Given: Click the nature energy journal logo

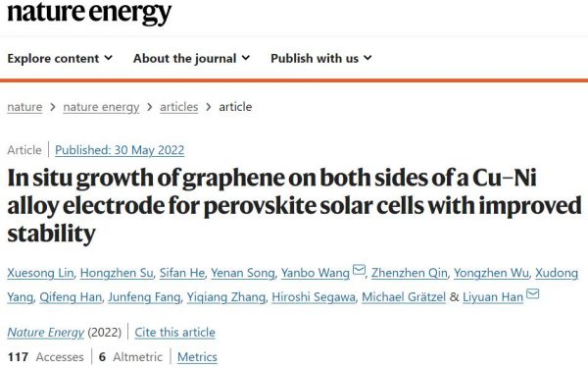Looking at the screenshot, I should 89,12.
